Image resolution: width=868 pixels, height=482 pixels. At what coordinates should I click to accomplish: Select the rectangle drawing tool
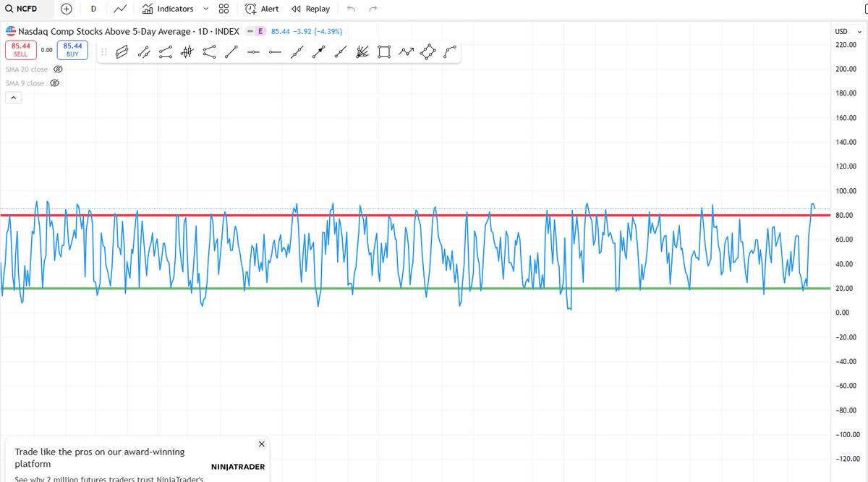385,52
